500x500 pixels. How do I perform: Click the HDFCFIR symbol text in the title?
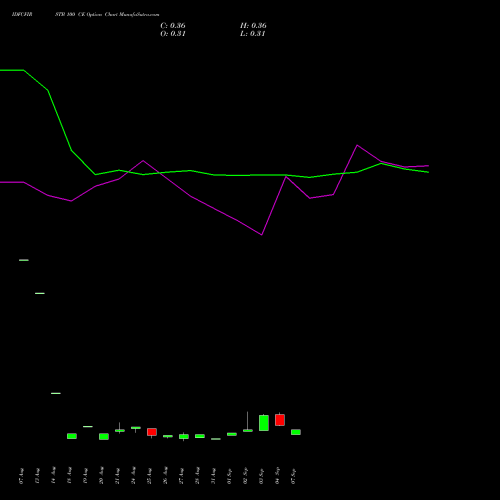tap(22, 15)
